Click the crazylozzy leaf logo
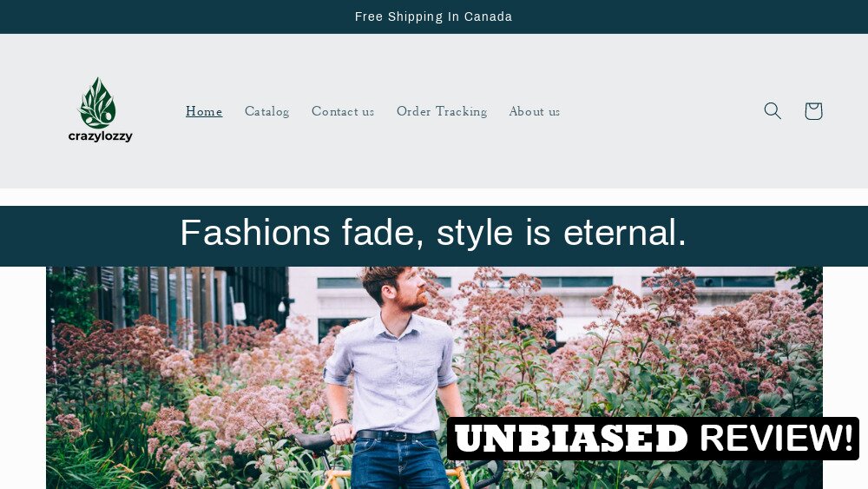Viewport: 868px width, 489px height. (97, 102)
